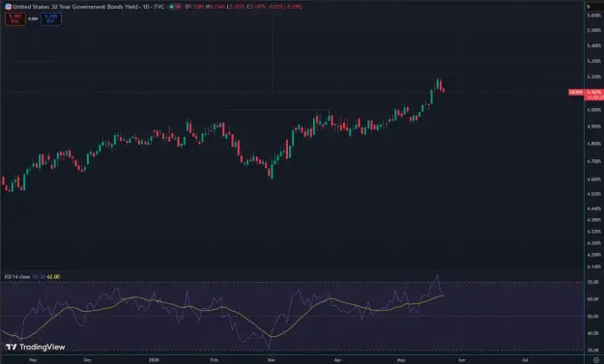Click the 30.00 RSI scale label
The height and width of the screenshot is (364, 604).
point(592,350)
